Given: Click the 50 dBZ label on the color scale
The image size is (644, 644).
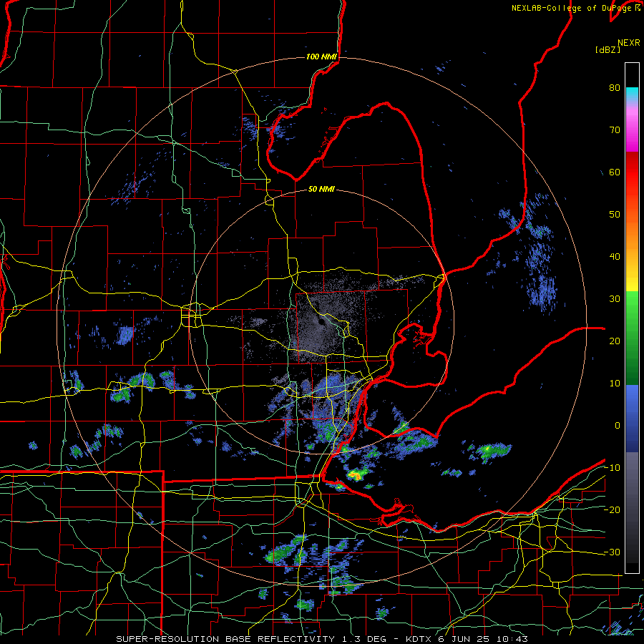Looking at the screenshot, I should 615,215.
